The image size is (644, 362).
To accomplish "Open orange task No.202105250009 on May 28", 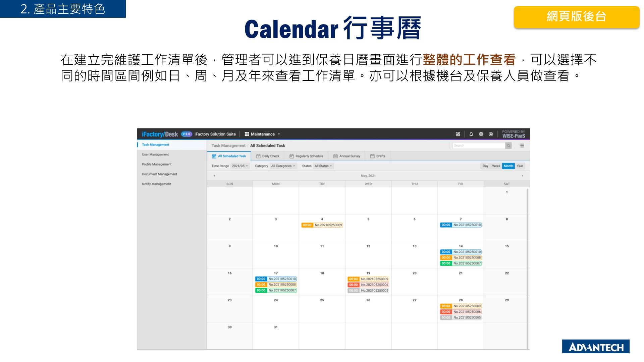I will coord(461,306).
